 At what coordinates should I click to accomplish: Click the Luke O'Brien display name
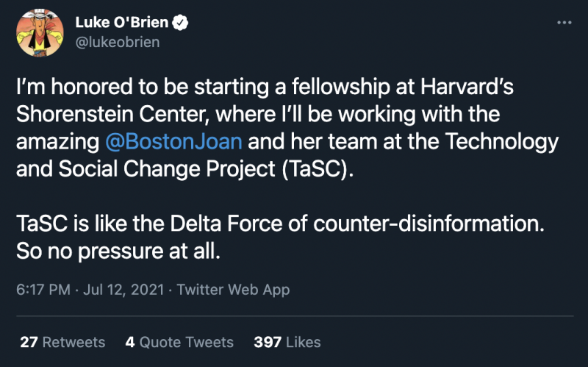121,24
